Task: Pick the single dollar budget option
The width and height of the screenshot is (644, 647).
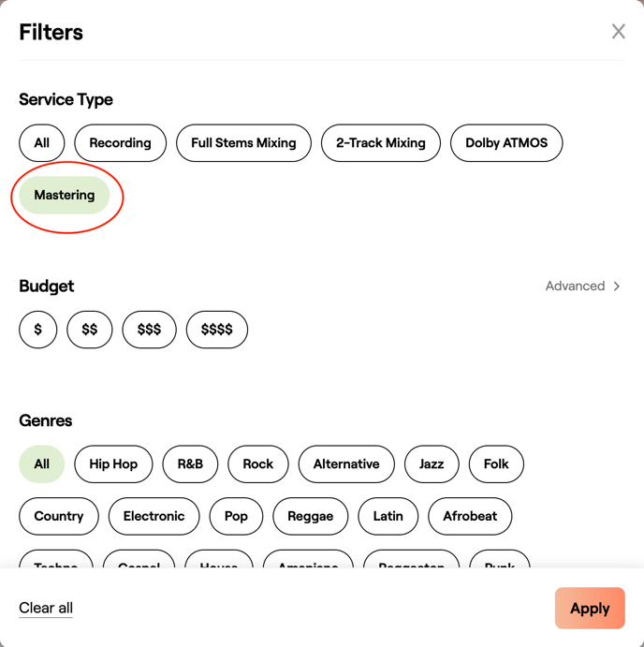Action: point(38,330)
